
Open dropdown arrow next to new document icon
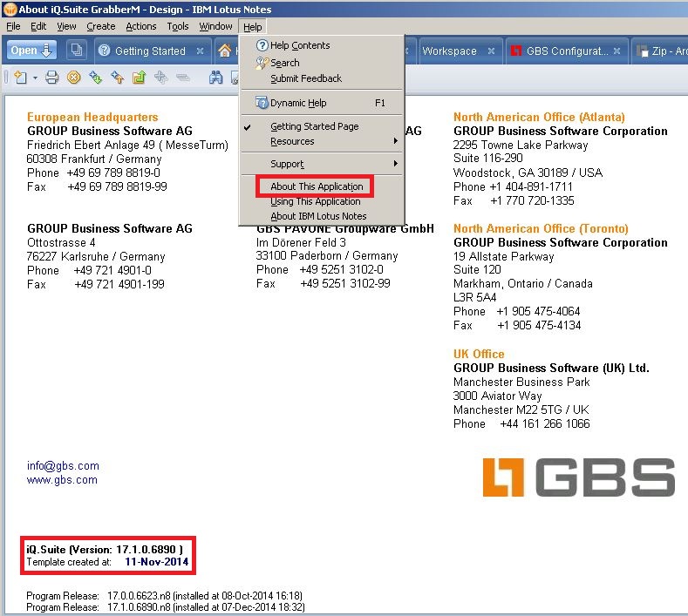coord(36,78)
